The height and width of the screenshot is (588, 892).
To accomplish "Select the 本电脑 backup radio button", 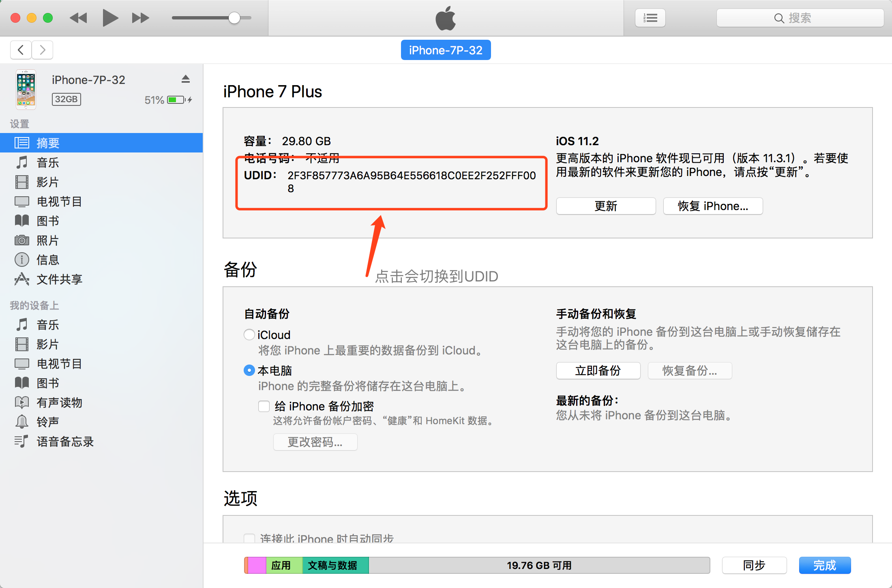I will click(x=249, y=370).
